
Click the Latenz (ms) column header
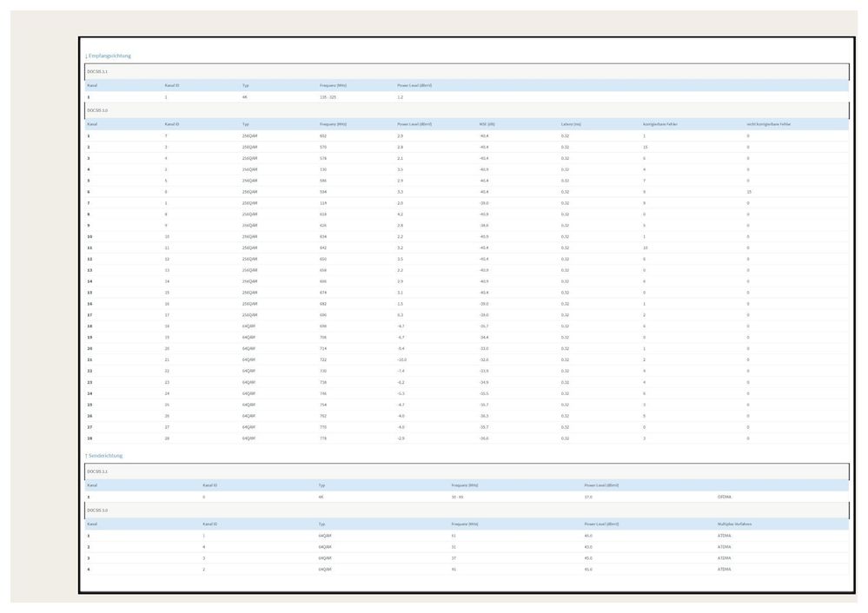[x=571, y=124]
